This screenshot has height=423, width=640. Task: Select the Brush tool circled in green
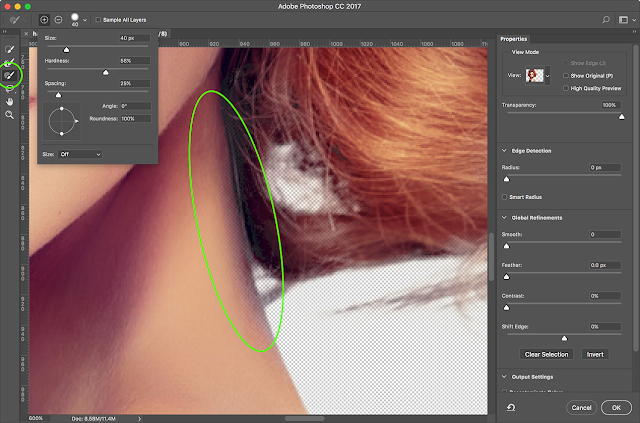9,75
